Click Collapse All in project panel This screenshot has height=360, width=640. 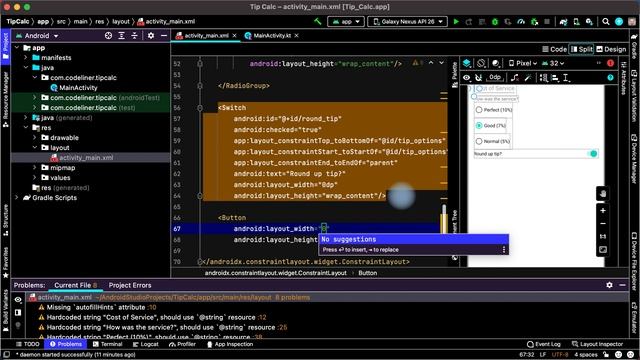point(134,36)
